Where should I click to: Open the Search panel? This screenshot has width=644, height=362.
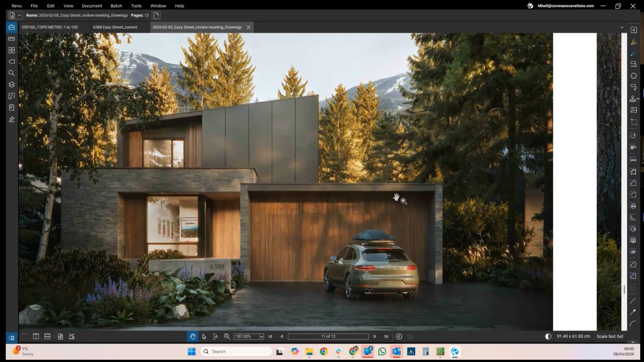[x=11, y=73]
